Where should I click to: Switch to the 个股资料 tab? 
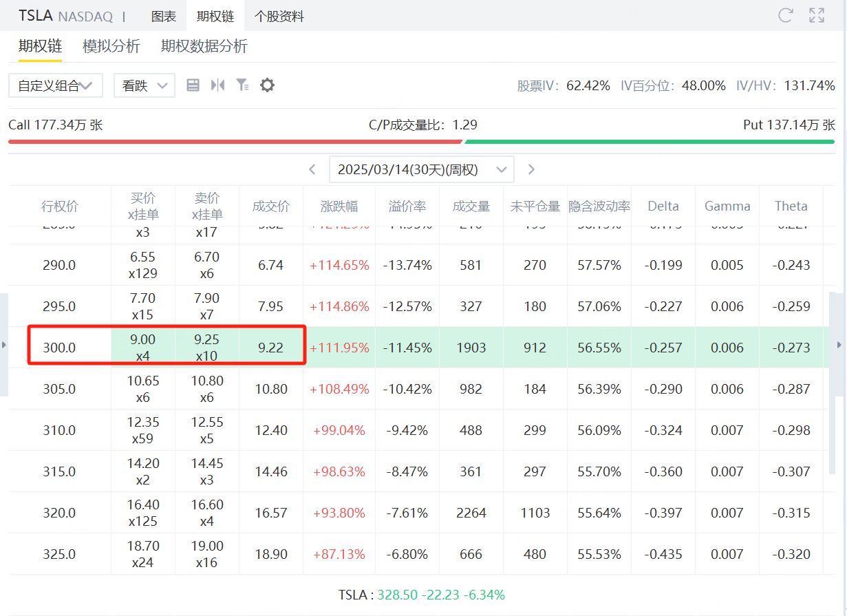279,16
